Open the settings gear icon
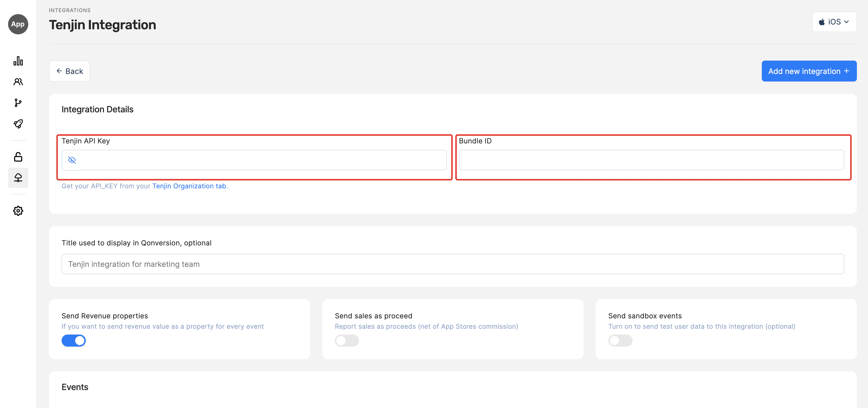The image size is (868, 408). [18, 211]
